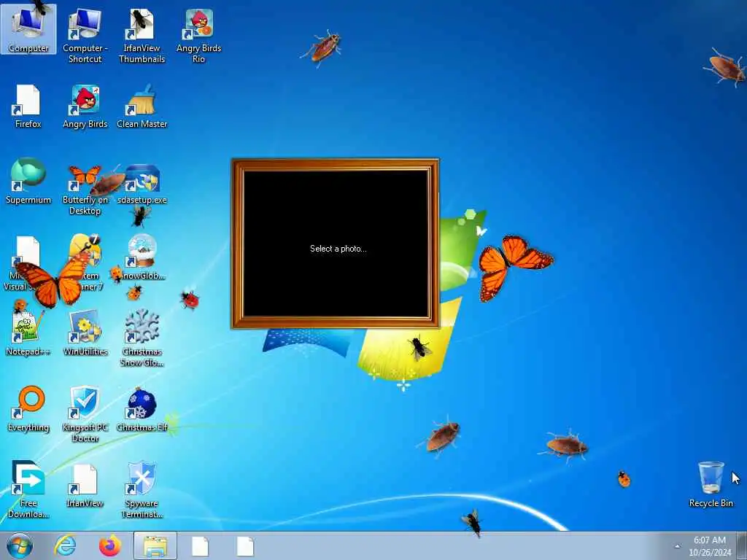The image size is (747, 560).
Task: Click the Firefox taskbar icon
Action: [x=109, y=545]
